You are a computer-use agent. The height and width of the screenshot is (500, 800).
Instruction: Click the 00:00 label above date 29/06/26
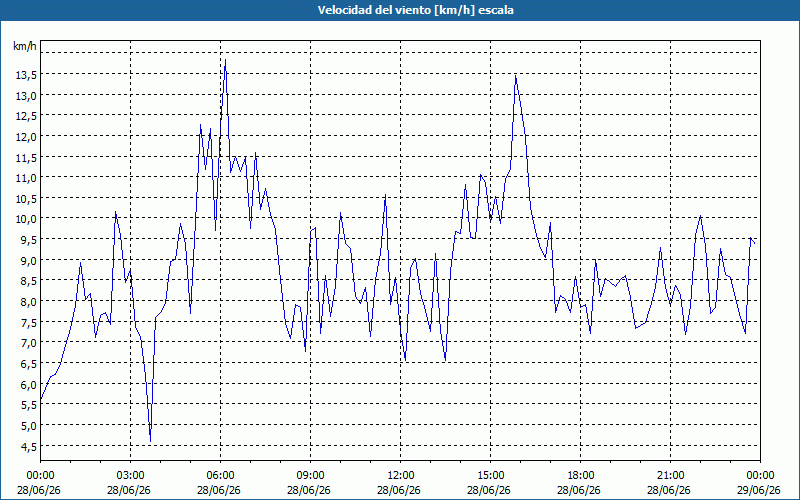pyautogui.click(x=760, y=476)
